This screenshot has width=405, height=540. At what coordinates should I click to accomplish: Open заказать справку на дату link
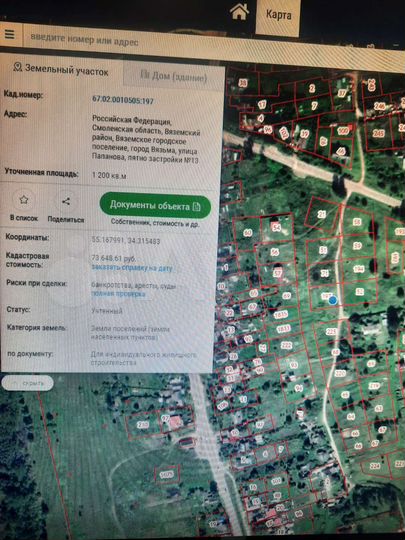point(132,268)
